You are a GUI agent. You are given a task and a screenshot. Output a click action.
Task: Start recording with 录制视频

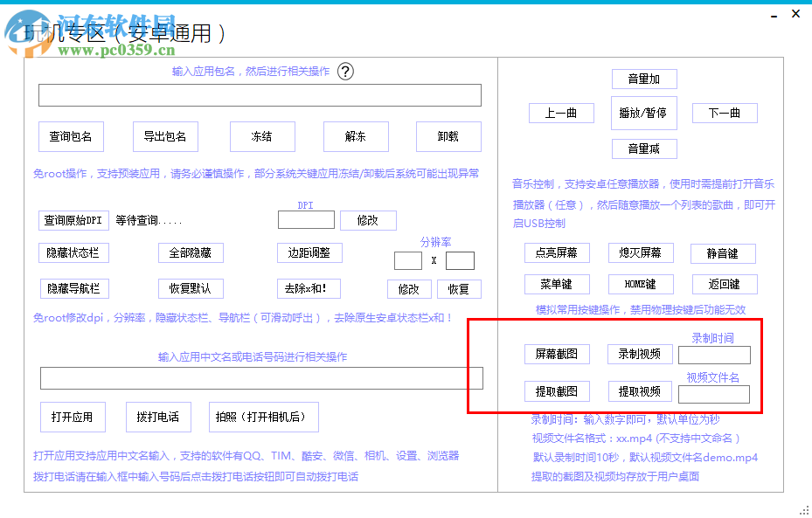639,354
